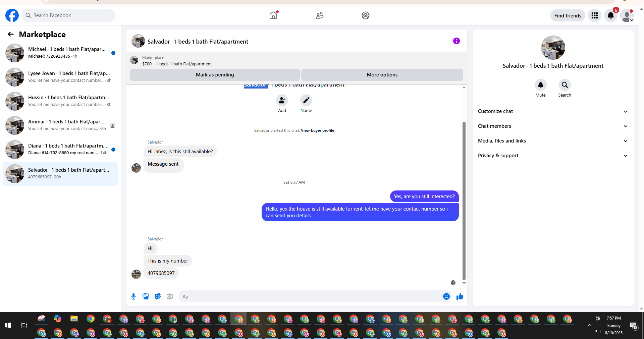The height and width of the screenshot is (339, 644).
Task: Open the account profile avatar menu
Action: pos(627,15)
